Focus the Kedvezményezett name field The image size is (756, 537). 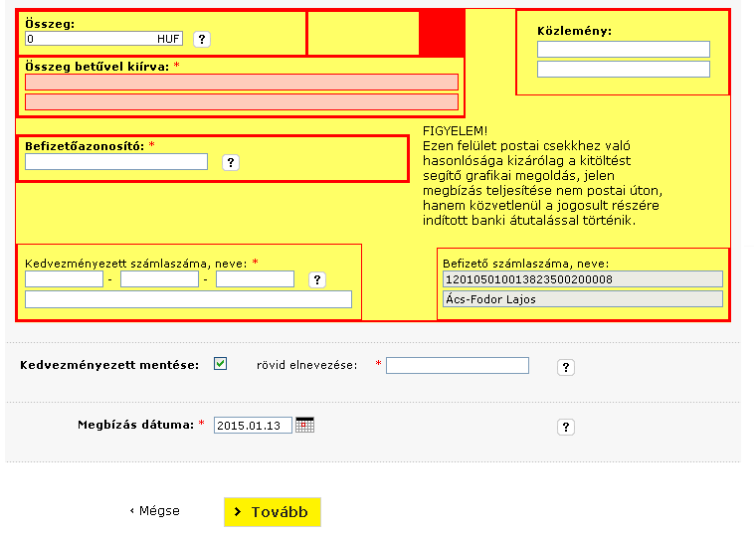tap(189, 299)
